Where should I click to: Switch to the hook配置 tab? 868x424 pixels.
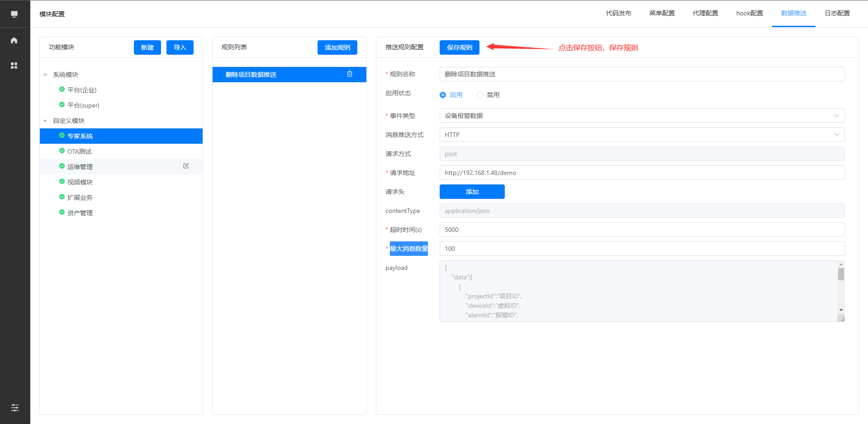point(749,14)
